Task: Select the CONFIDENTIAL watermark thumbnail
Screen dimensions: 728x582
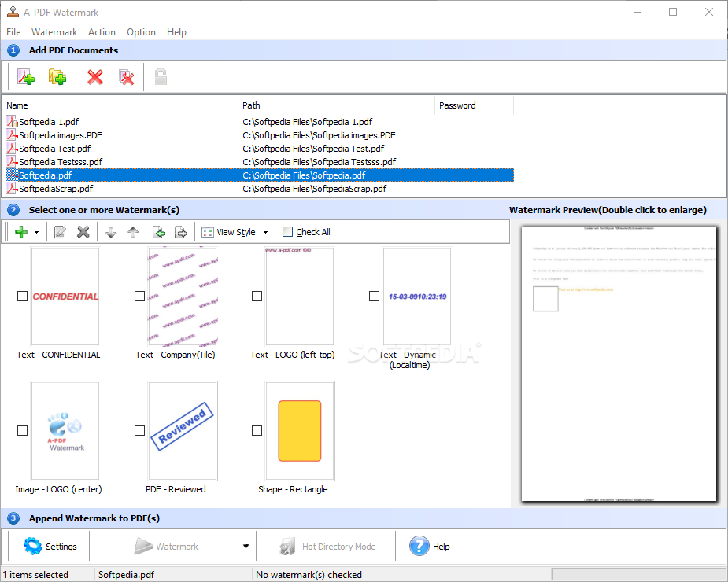Action: [65, 296]
